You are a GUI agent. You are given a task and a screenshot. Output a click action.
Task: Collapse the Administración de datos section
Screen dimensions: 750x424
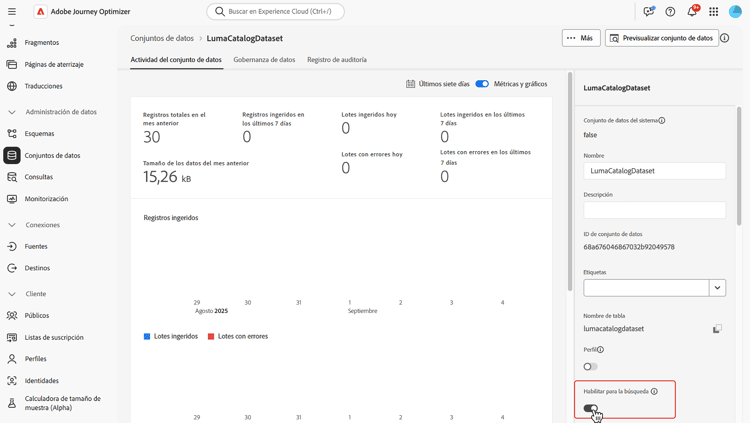pos(12,112)
